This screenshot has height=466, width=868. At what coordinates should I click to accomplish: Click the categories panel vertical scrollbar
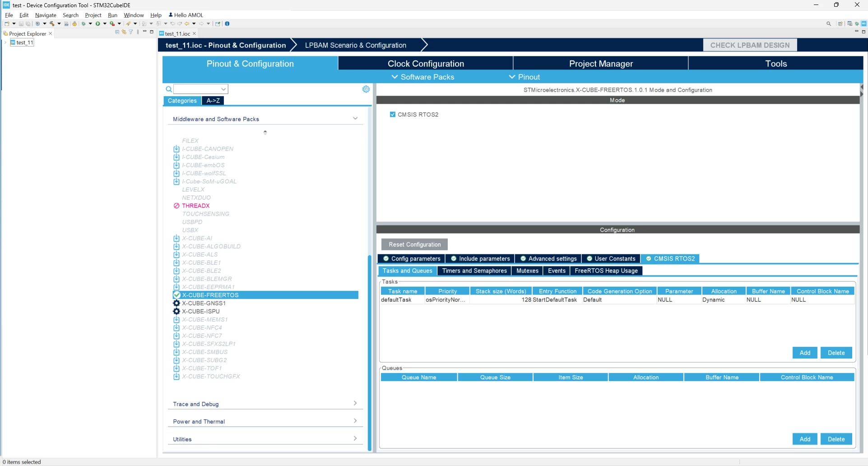370,352
